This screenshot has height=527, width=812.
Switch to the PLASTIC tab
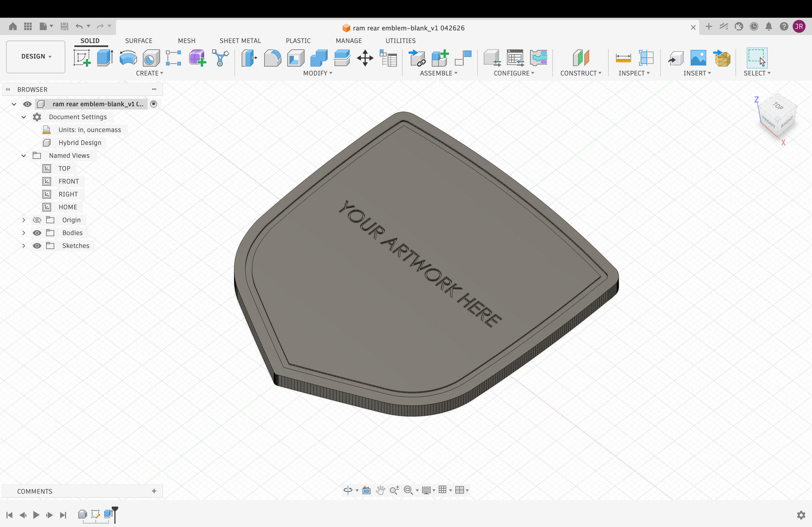pos(298,41)
